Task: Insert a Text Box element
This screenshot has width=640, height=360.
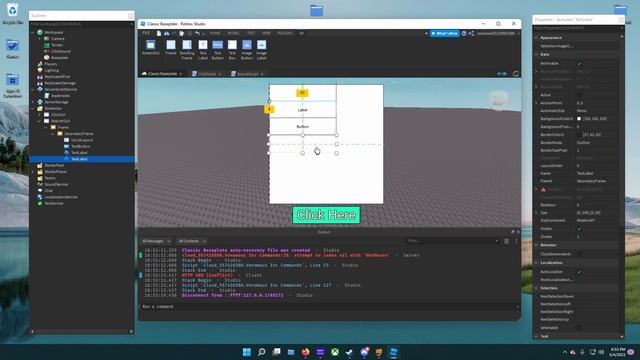Action: (x=232, y=49)
